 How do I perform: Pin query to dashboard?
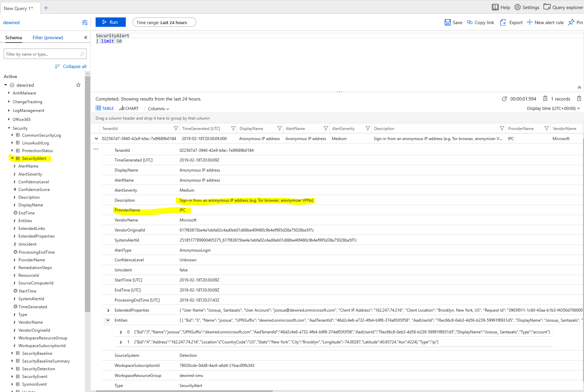[x=571, y=22]
